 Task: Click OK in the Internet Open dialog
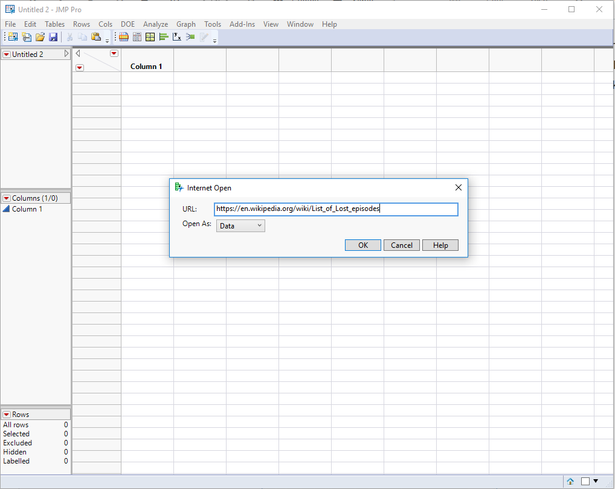point(363,245)
